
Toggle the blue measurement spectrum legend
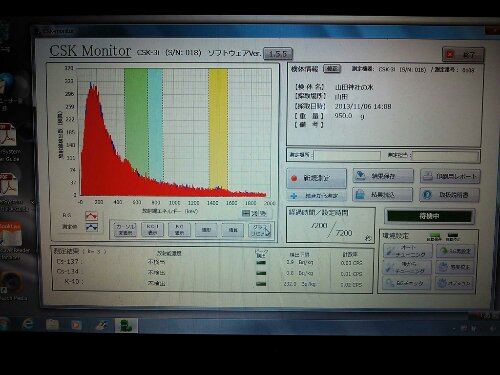pyautogui.click(x=91, y=227)
